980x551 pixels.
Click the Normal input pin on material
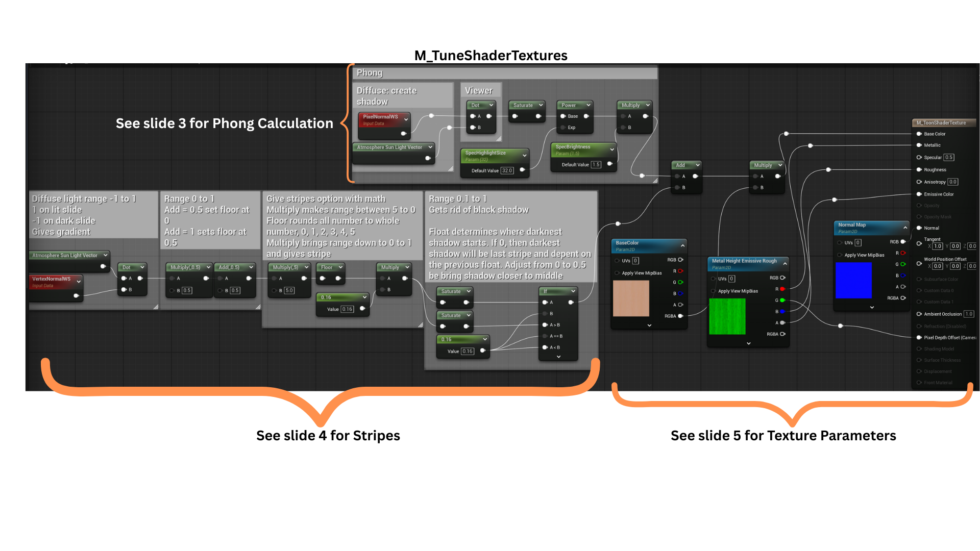[919, 228]
